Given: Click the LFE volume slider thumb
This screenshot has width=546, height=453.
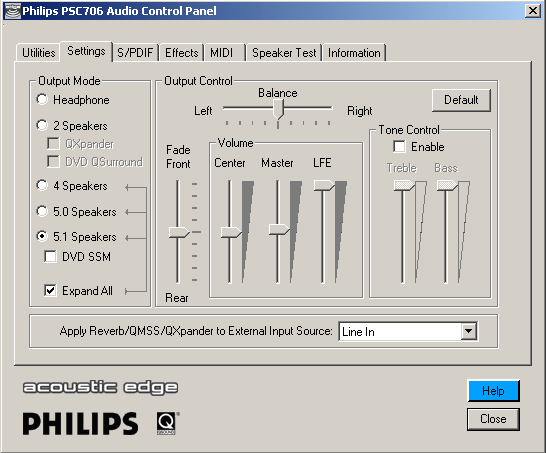Looking at the screenshot, I should click(x=324, y=185).
